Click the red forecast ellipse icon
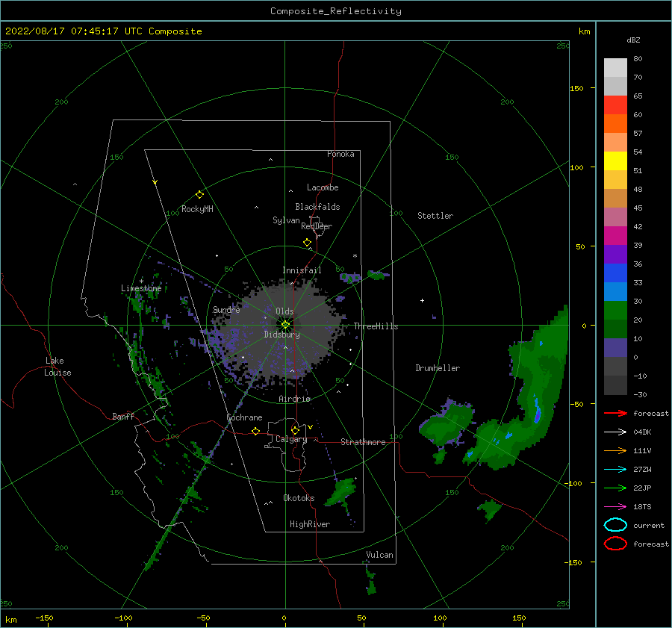The image size is (672, 628). click(615, 544)
